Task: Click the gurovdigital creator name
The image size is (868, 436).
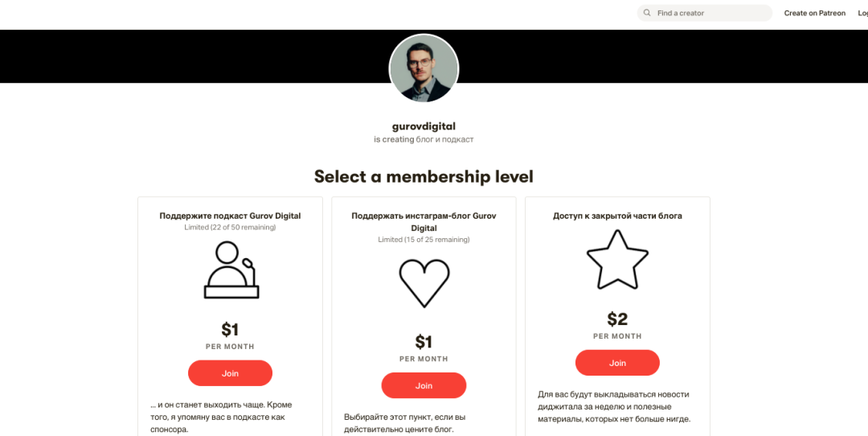Action: (424, 126)
